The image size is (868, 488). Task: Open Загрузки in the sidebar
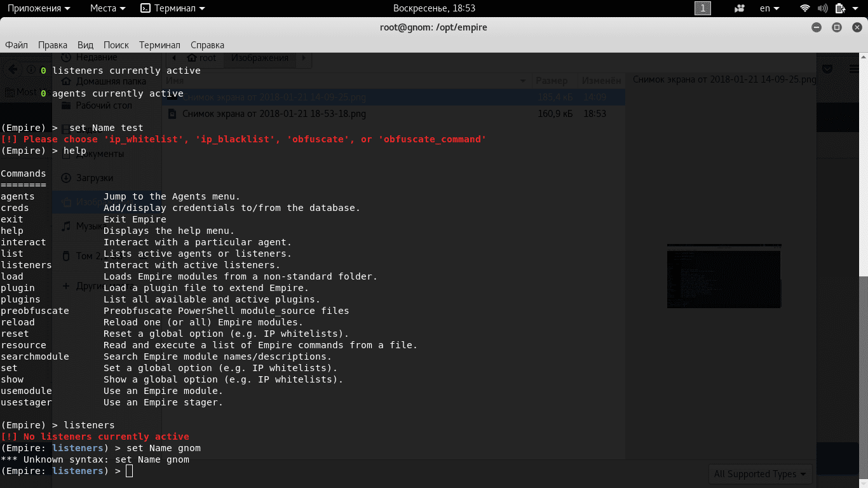coord(87,178)
